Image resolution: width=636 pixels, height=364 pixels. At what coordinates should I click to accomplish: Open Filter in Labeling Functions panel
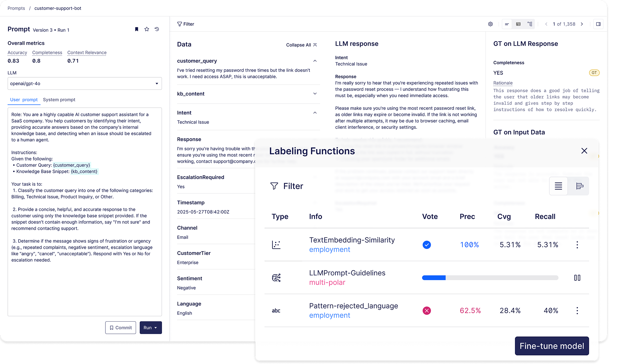tap(287, 186)
